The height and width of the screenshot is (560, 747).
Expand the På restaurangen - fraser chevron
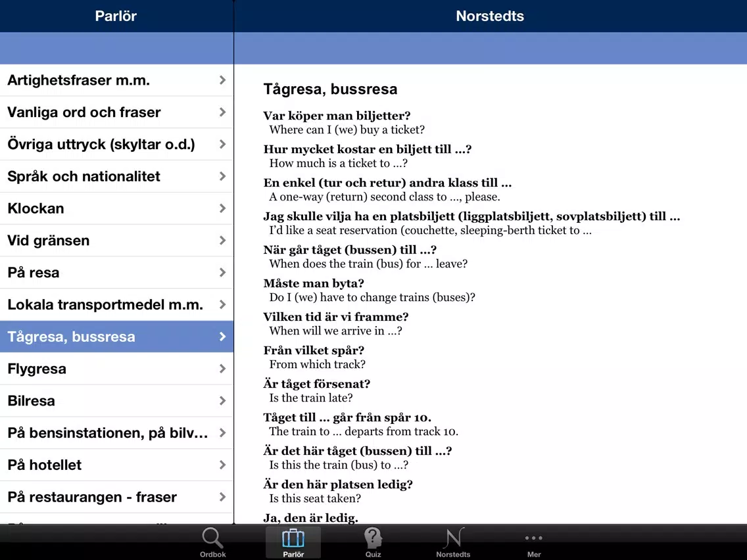click(x=222, y=497)
